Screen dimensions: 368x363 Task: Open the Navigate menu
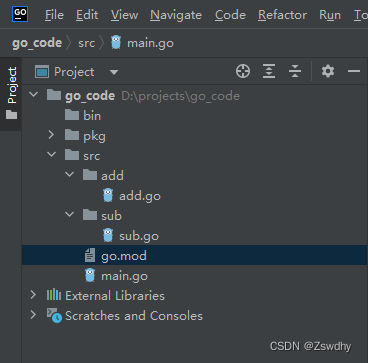[x=176, y=15]
